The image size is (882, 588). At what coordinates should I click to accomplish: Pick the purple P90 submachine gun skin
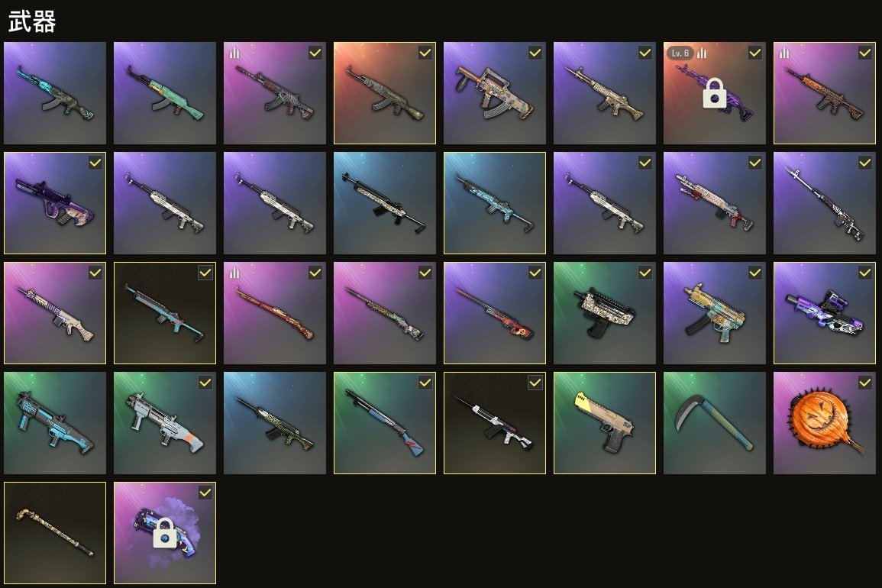(x=824, y=313)
